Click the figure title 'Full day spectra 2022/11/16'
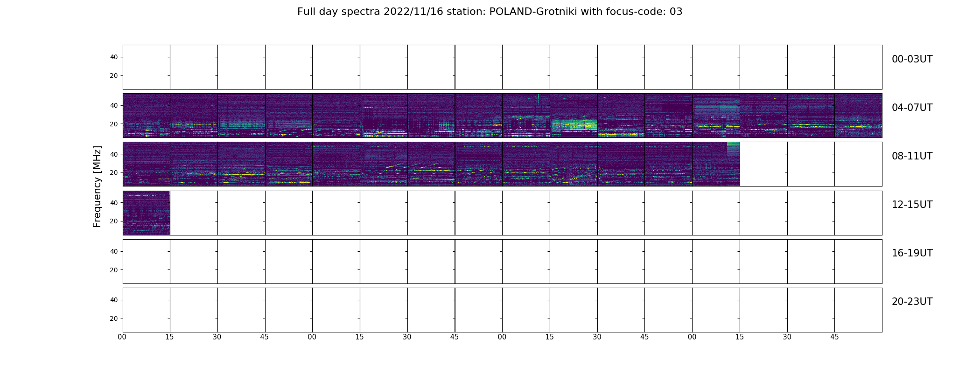 point(370,12)
